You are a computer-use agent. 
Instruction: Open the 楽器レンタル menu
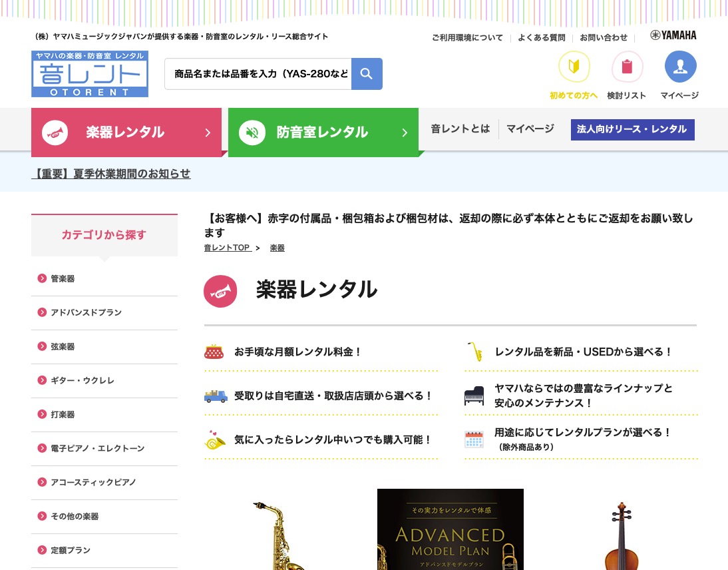tap(125, 133)
